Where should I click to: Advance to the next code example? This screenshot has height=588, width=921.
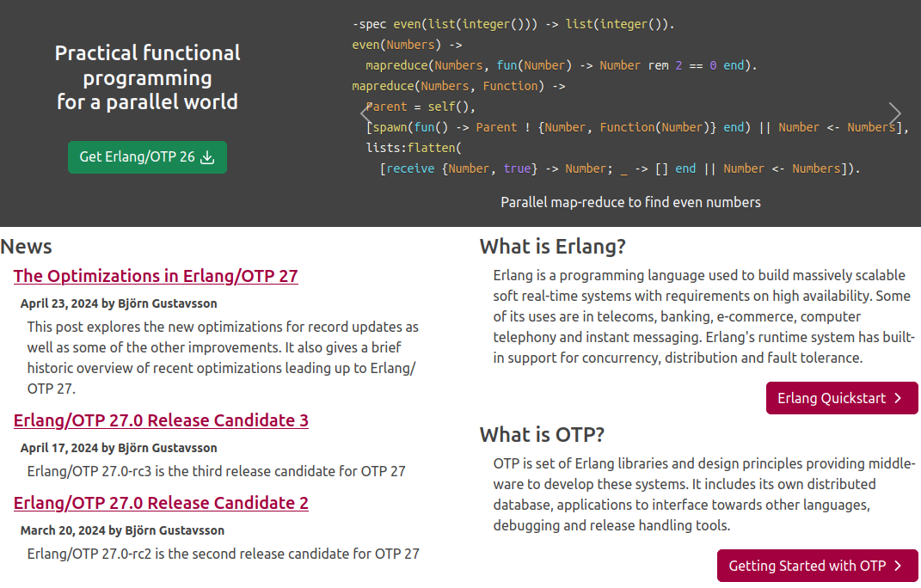tap(894, 113)
